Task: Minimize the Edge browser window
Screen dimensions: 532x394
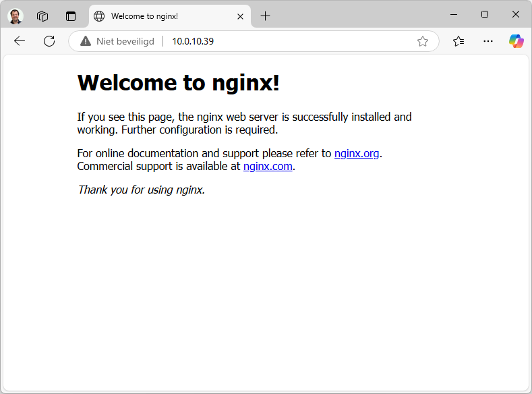Action: [x=454, y=14]
